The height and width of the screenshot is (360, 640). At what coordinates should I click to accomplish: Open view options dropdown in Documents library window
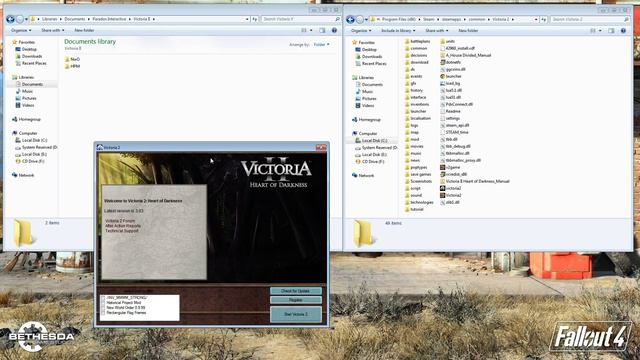(311, 30)
